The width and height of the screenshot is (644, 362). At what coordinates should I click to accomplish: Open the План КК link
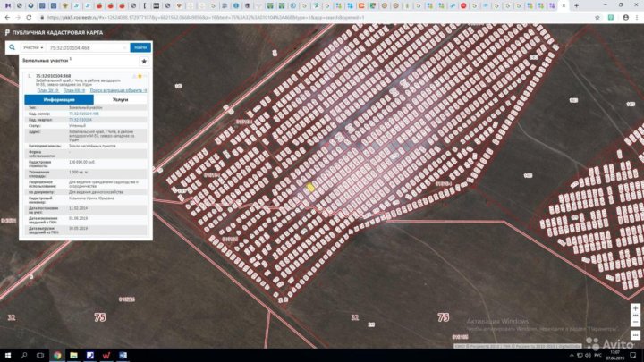point(74,90)
